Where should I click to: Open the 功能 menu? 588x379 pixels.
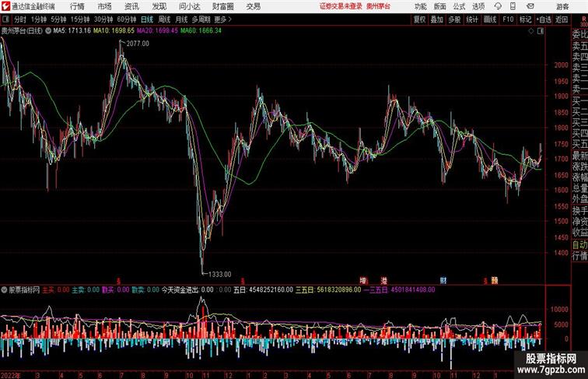click(x=420, y=6)
